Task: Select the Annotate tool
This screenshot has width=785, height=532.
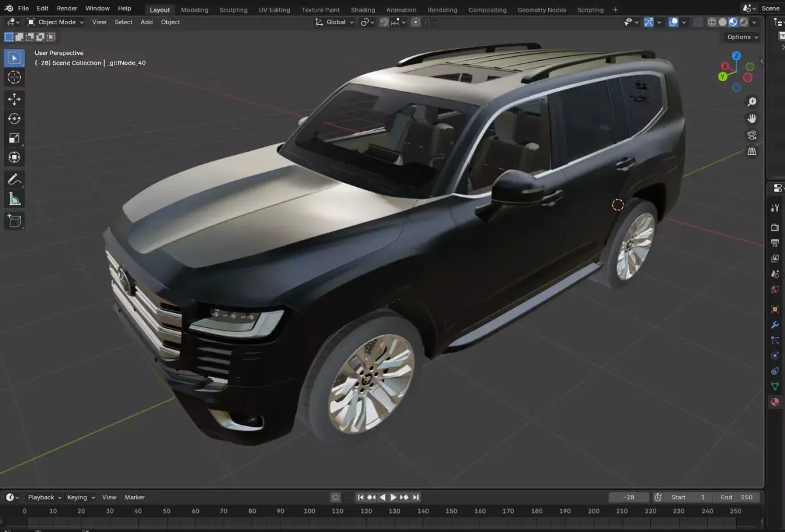Action: [x=14, y=179]
